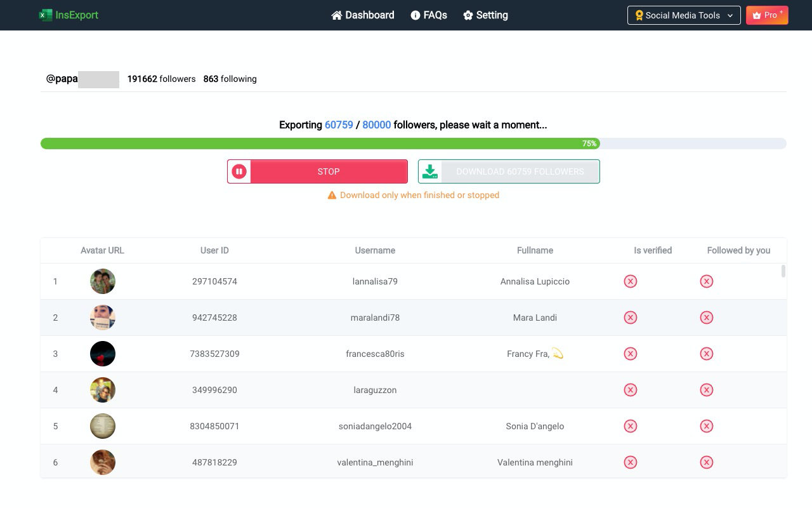Click username francesca80ris
812x508 pixels.
coord(375,354)
